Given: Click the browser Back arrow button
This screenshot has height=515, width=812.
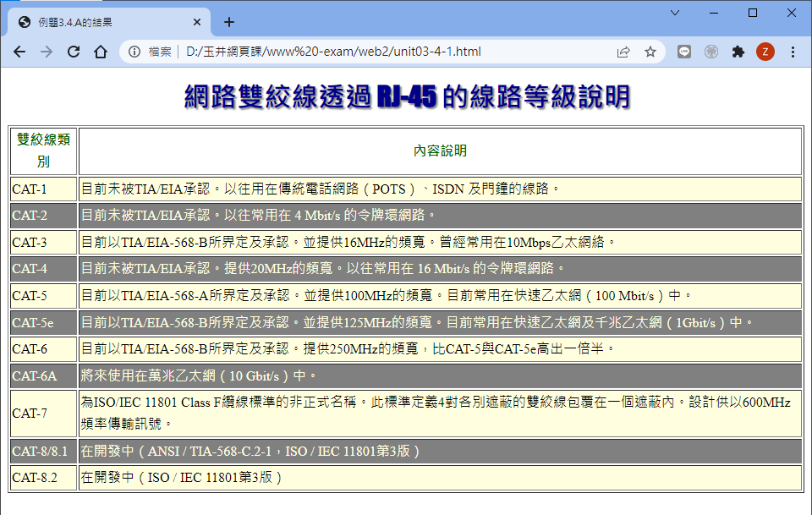Looking at the screenshot, I should click(x=19, y=52).
